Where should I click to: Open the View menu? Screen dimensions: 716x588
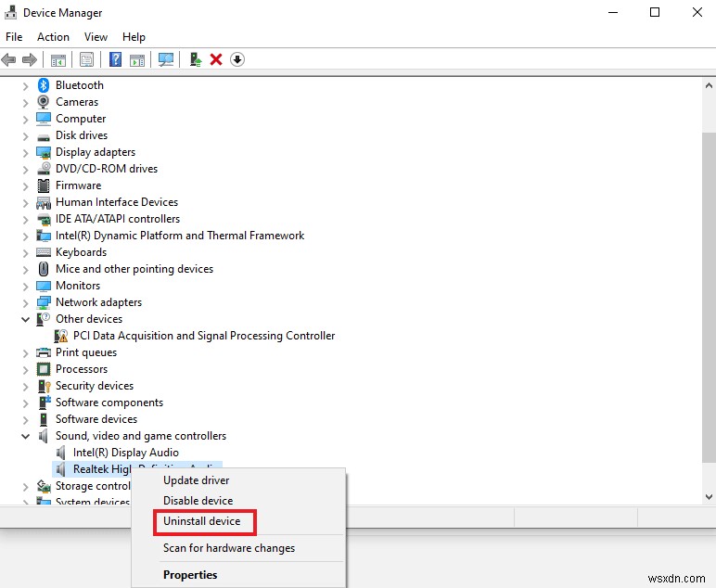coord(96,36)
